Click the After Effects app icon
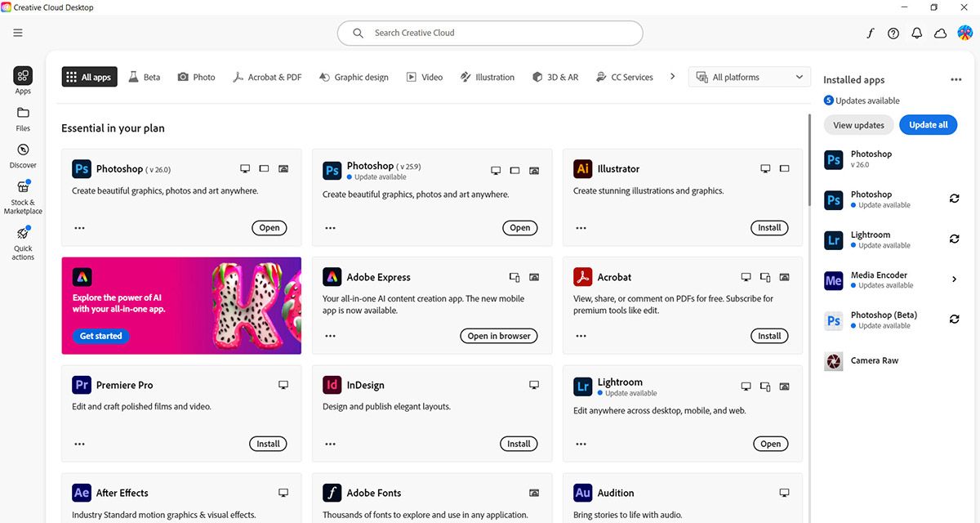The image size is (980, 523). (81, 493)
